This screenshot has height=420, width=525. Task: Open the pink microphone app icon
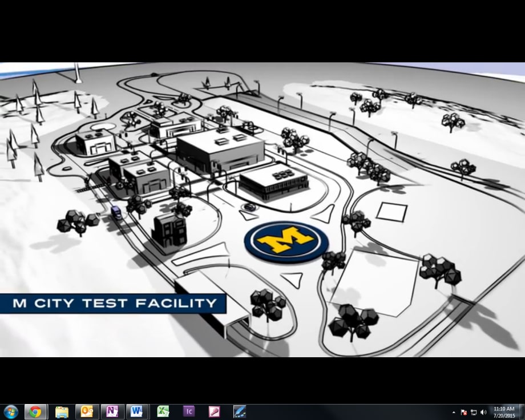click(x=215, y=411)
